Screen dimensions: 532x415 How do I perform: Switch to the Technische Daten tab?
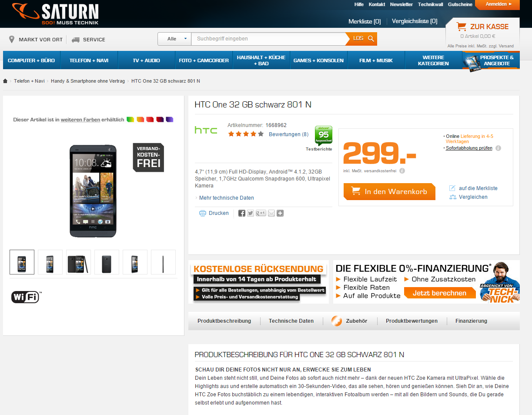(x=291, y=321)
